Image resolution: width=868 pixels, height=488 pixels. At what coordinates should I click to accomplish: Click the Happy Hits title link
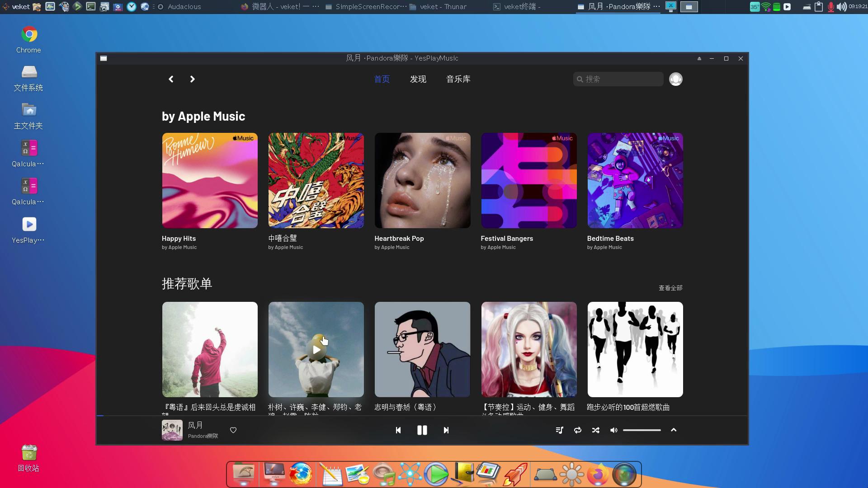pyautogui.click(x=179, y=239)
